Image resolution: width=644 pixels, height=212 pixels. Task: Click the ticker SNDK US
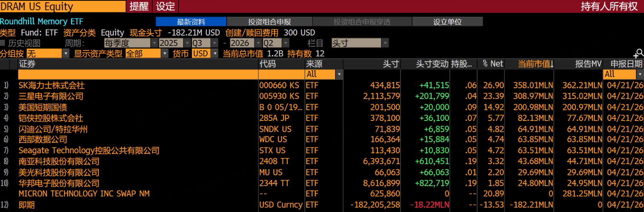[275, 129]
